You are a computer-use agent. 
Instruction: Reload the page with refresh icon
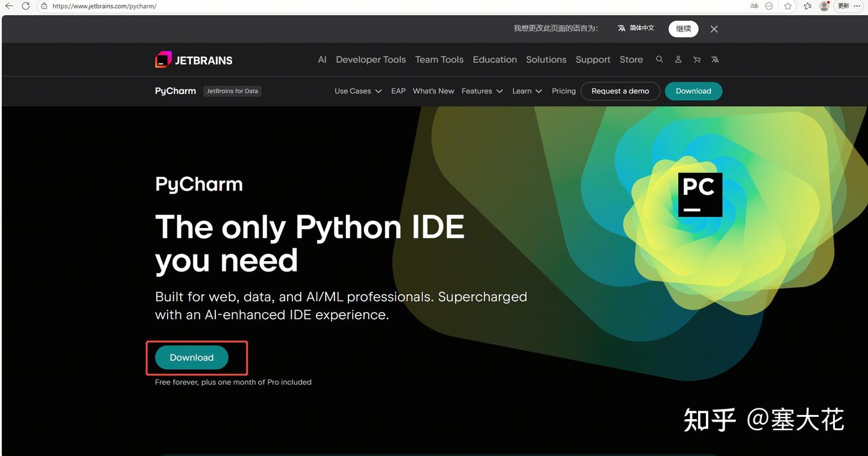click(x=26, y=6)
